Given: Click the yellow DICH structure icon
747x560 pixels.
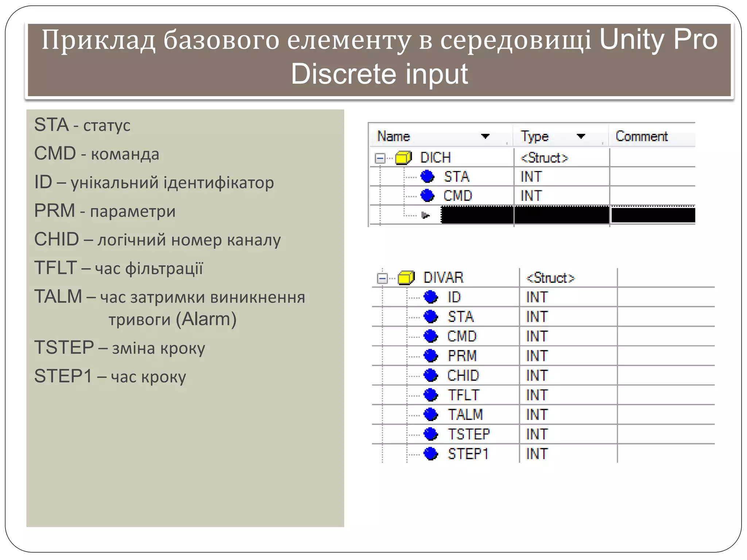Looking at the screenshot, I should (403, 157).
